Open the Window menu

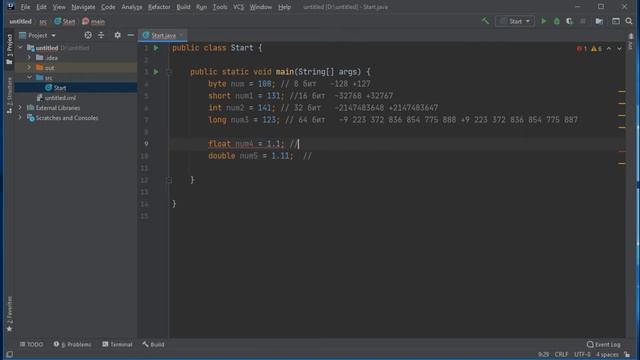point(260,7)
